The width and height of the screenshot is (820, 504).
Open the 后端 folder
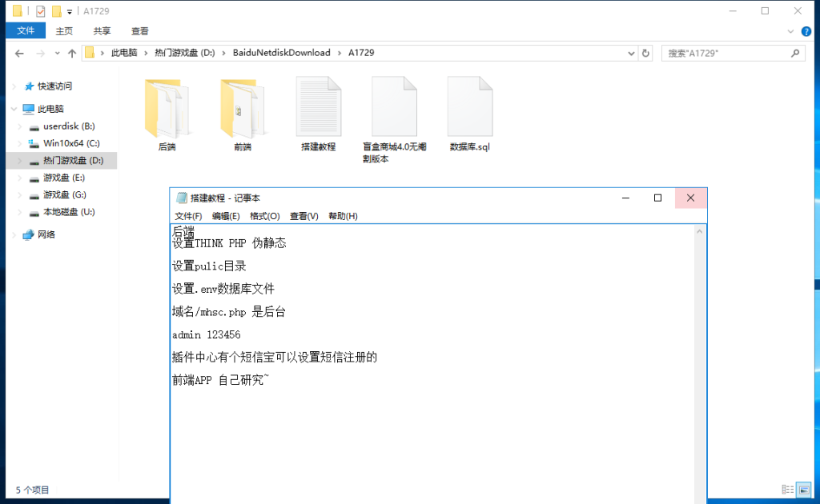click(167, 108)
